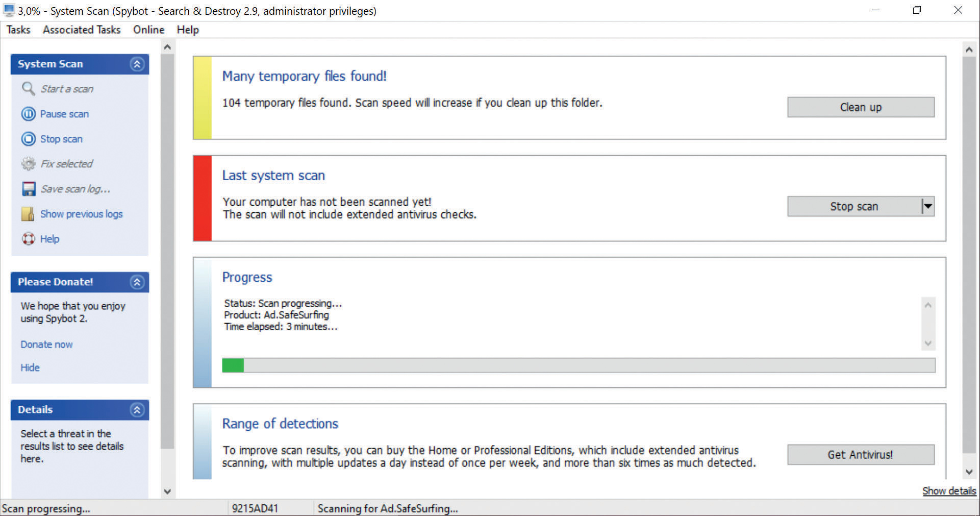Click the sidebar scroll down arrow
980x516 pixels.
click(167, 492)
